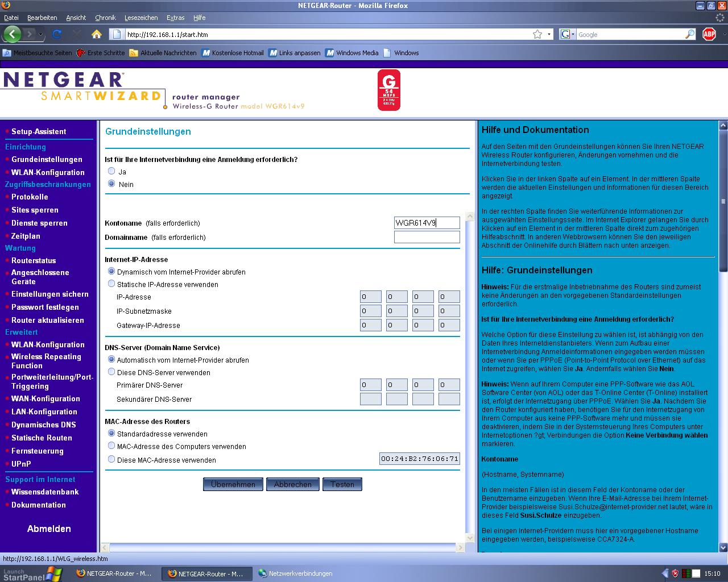Go to the Home page icon
Viewport: 728px width, 582px height.
click(x=97, y=34)
